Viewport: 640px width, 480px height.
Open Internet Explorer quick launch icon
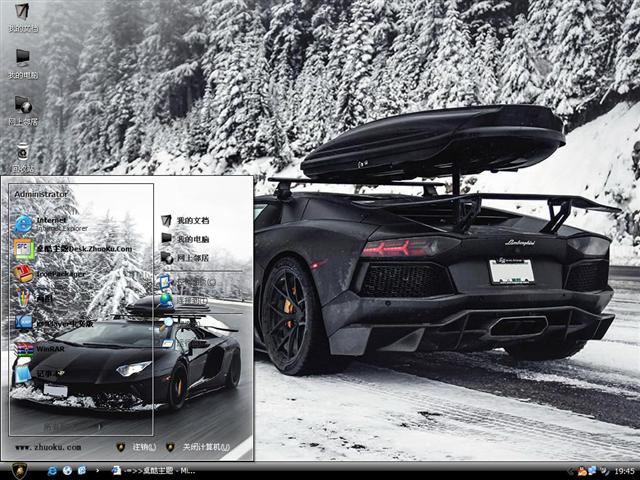coord(52,471)
